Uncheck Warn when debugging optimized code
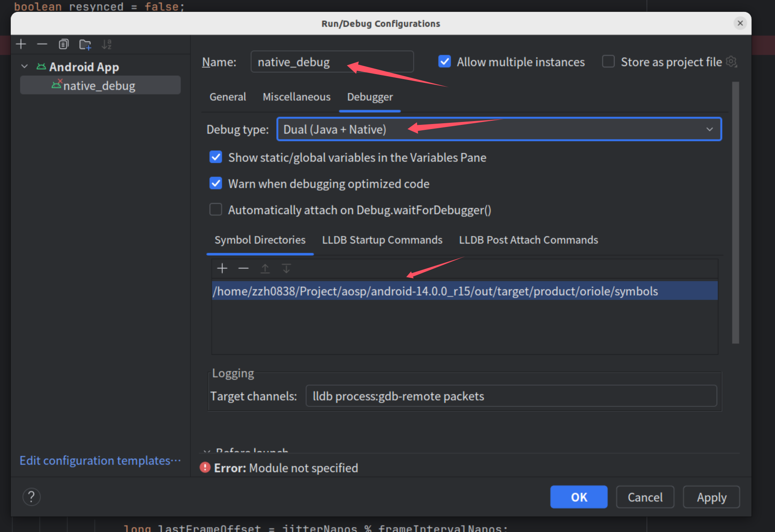Screen dimensions: 775x532 215,183
